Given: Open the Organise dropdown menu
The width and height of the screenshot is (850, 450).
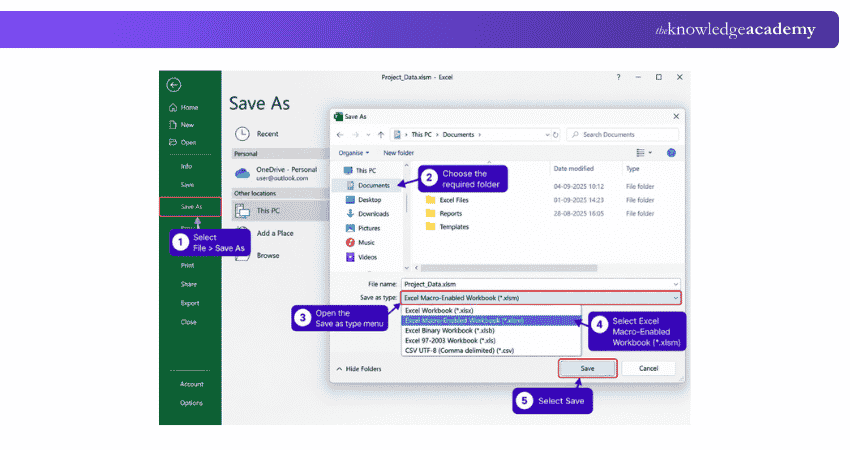Looking at the screenshot, I should pos(353,153).
